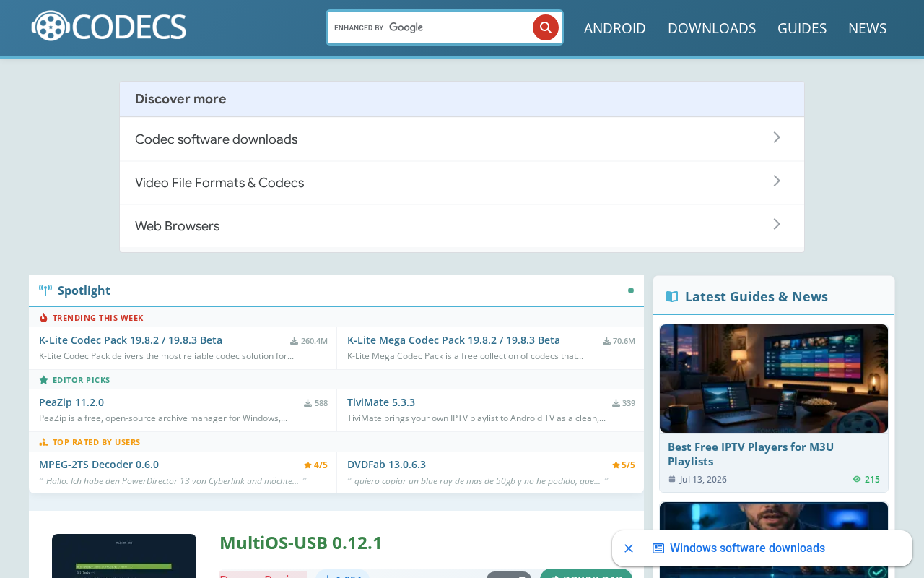This screenshot has width=924, height=578.
Task: Click the MPEG-2TS Decoder user review quote
Action: tap(173, 481)
